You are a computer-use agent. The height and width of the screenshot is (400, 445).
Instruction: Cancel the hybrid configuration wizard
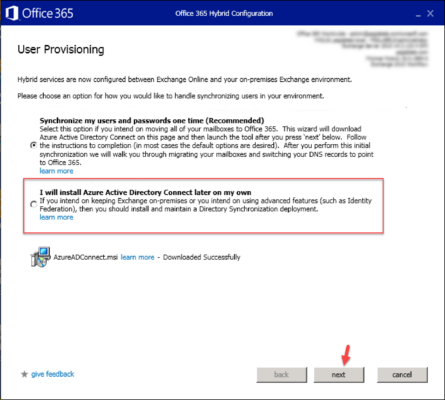coord(402,375)
